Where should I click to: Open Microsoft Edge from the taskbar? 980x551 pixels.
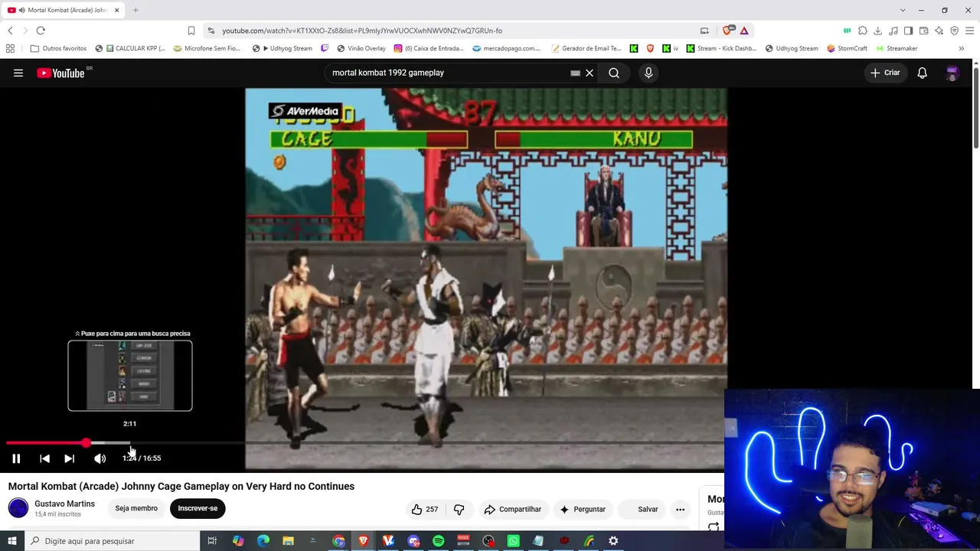coord(263,541)
